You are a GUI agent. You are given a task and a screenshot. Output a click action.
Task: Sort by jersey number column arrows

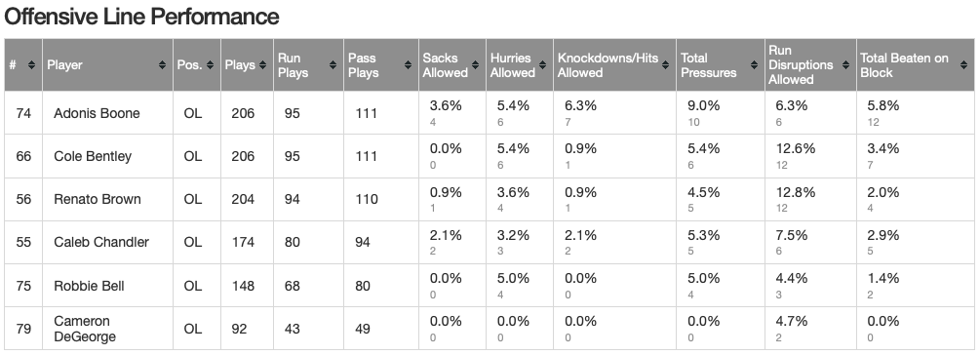click(x=31, y=65)
